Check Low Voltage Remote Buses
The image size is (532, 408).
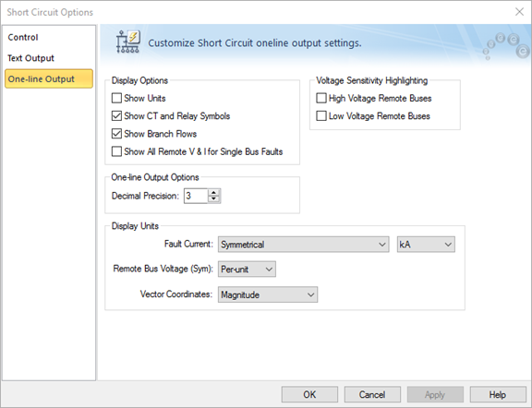click(x=321, y=116)
